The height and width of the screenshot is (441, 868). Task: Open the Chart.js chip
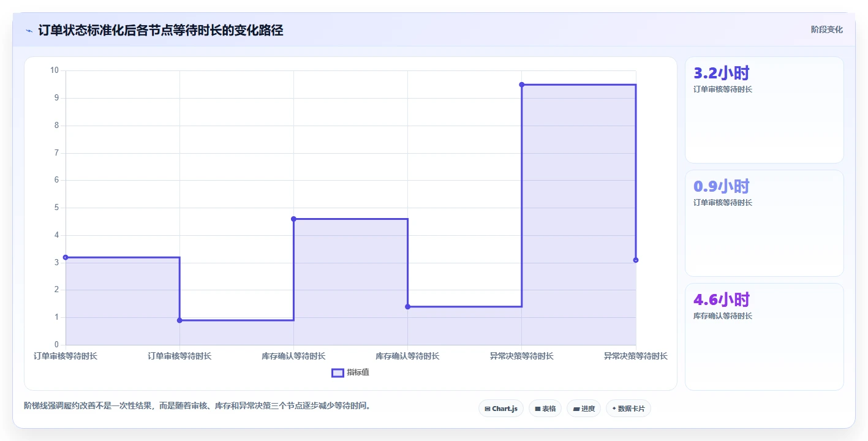[x=500, y=409]
